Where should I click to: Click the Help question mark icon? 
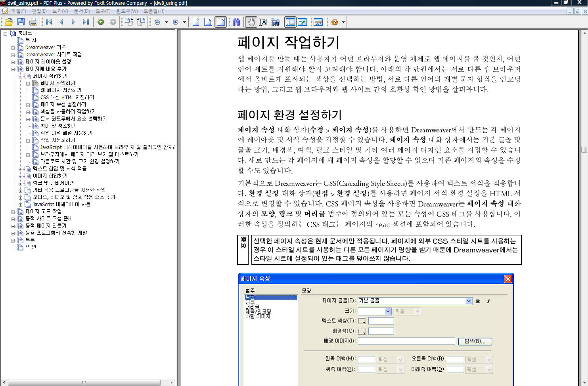click(x=335, y=22)
